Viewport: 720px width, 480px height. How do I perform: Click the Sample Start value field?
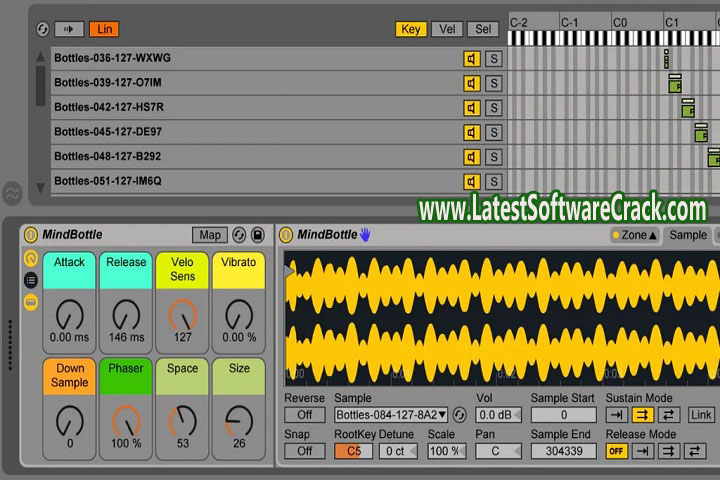(x=563, y=415)
